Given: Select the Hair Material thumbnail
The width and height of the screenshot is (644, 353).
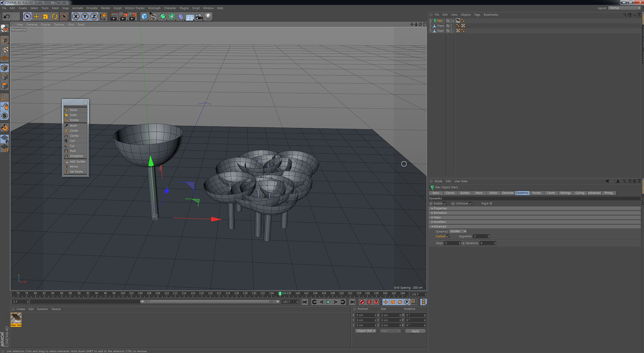Looking at the screenshot, I should [x=16, y=319].
